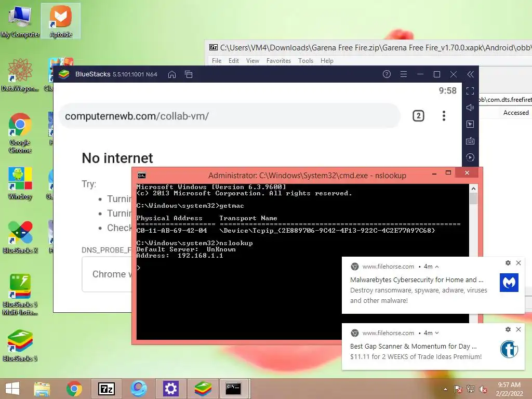
Task: Click the computernewb.com address bar
Action: click(x=230, y=116)
